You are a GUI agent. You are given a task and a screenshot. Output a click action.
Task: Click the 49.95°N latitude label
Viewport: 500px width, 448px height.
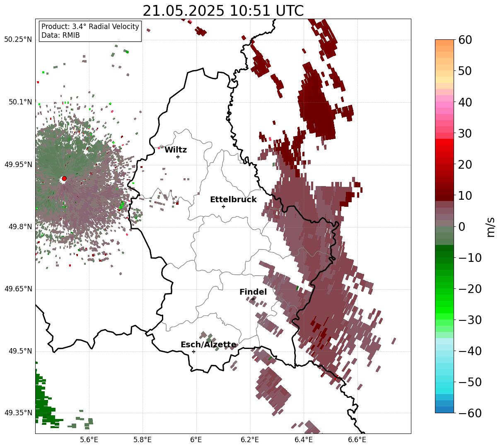(18, 165)
